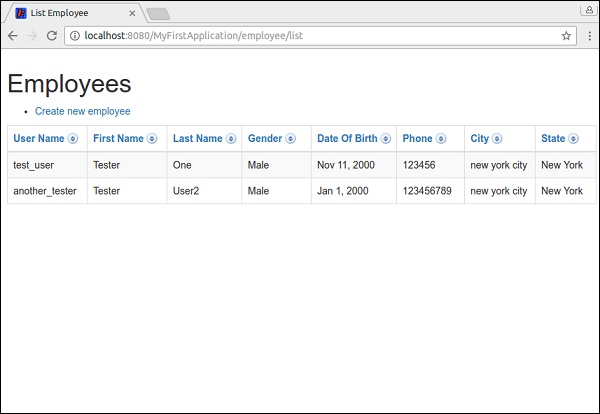This screenshot has width=600, height=414.
Task: Close the List Employee tab
Action: (x=132, y=13)
